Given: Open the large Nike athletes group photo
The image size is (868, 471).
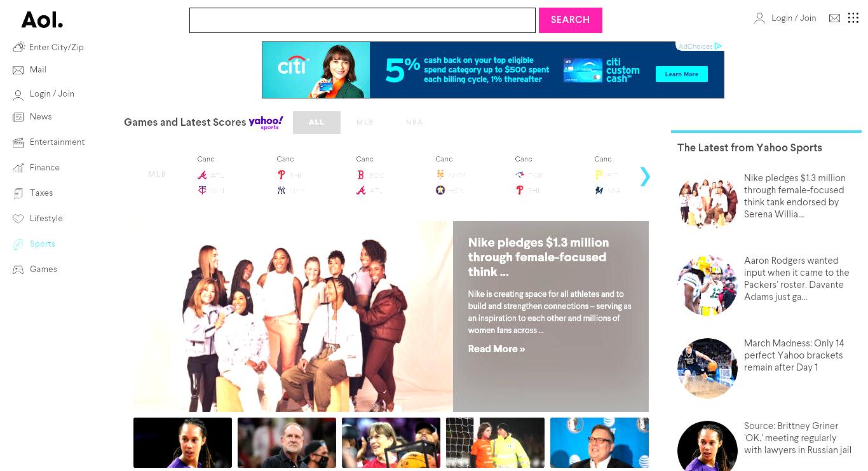Looking at the screenshot, I should click(x=293, y=317).
